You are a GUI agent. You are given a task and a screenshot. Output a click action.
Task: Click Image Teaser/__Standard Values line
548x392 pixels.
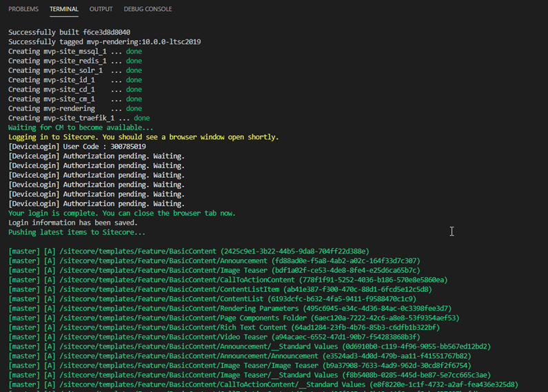coord(250,375)
